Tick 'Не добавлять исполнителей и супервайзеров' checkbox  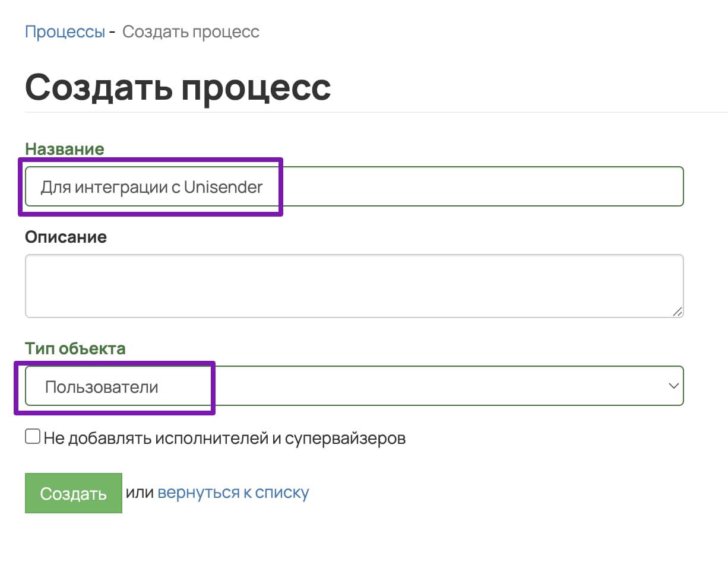tap(32, 437)
